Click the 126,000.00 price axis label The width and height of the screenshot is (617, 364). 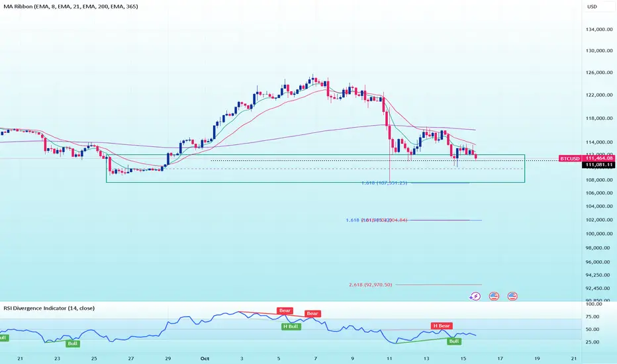pyautogui.click(x=599, y=73)
